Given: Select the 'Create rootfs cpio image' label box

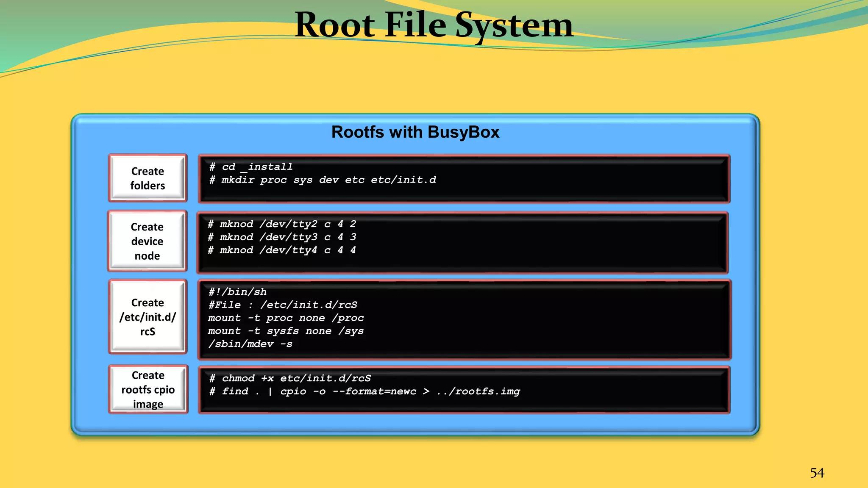Looking at the screenshot, I should click(148, 389).
